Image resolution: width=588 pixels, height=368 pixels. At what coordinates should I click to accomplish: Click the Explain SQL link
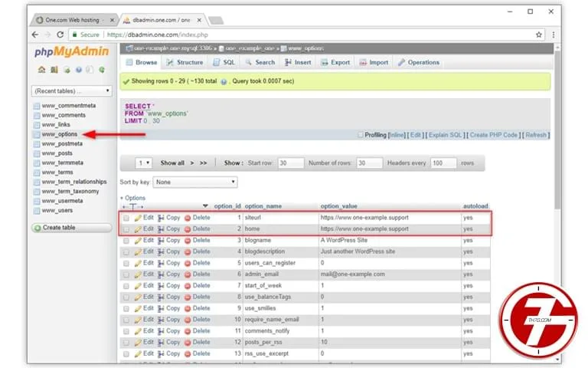click(445, 135)
